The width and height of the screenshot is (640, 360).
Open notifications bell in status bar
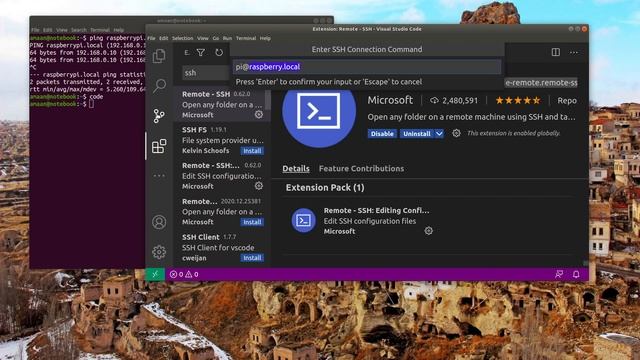(576, 274)
